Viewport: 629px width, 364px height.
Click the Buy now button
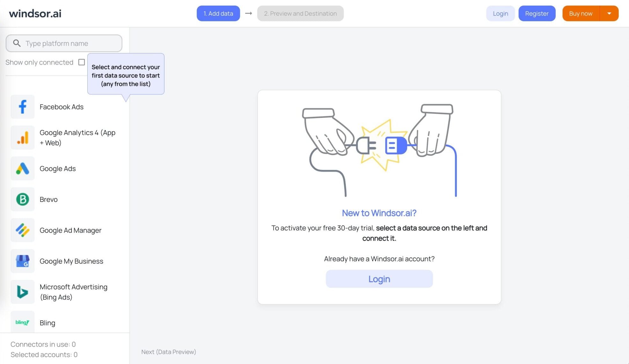pyautogui.click(x=581, y=13)
